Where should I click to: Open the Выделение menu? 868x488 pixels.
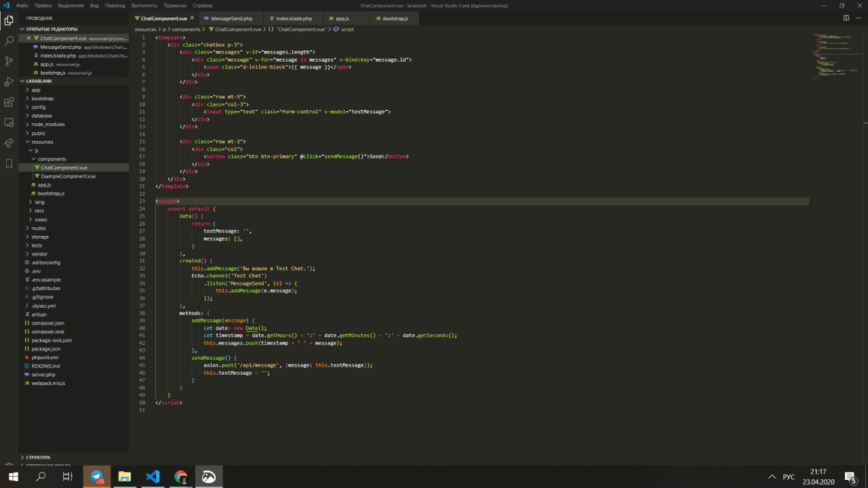tap(71, 5)
